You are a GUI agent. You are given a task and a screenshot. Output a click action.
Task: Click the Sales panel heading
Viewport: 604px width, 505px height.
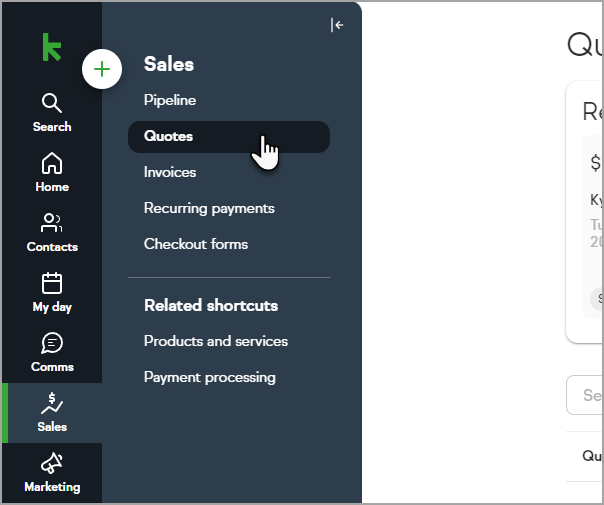[169, 64]
